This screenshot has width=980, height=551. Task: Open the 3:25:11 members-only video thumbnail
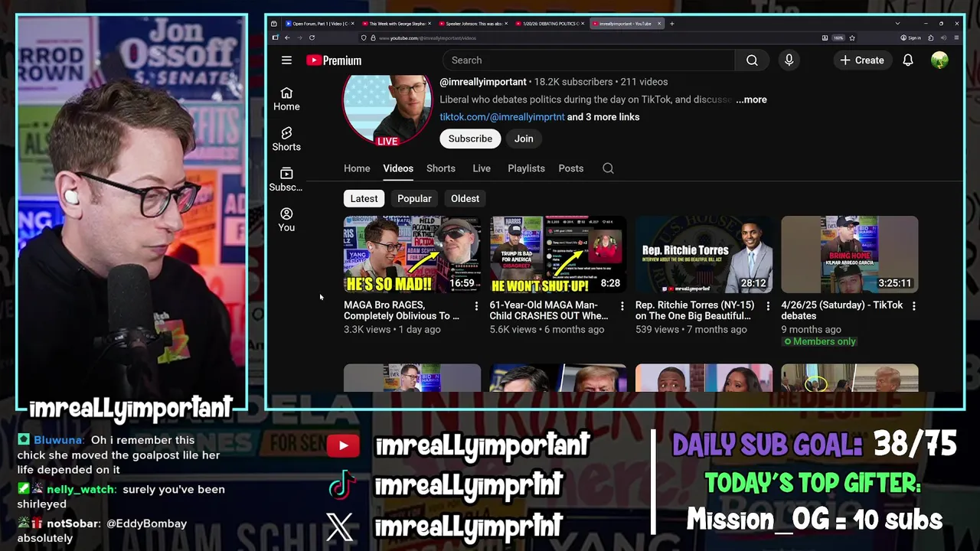[x=850, y=254]
